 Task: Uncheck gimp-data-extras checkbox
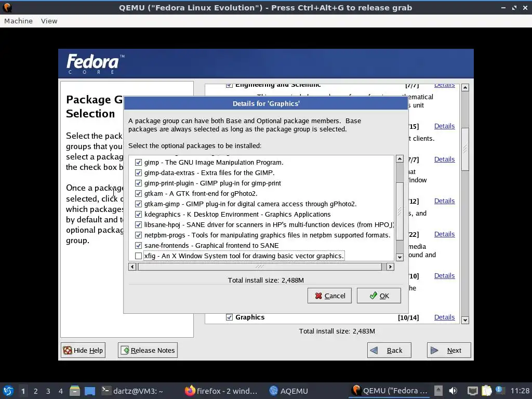click(x=138, y=172)
